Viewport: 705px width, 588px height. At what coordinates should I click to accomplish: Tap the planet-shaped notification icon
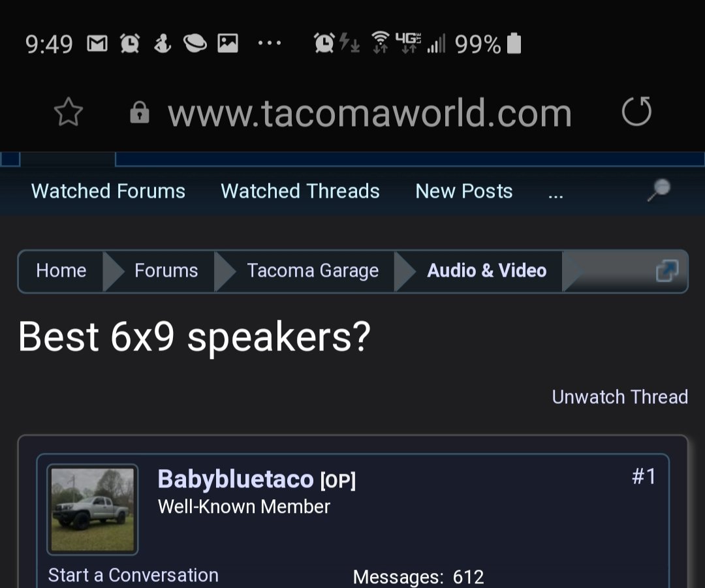tap(195, 44)
